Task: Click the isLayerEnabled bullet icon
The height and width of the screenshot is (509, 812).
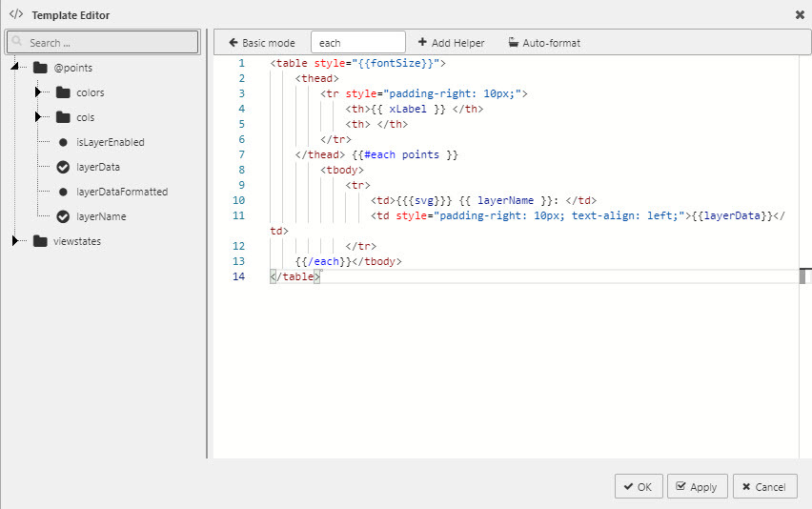Action: point(63,142)
